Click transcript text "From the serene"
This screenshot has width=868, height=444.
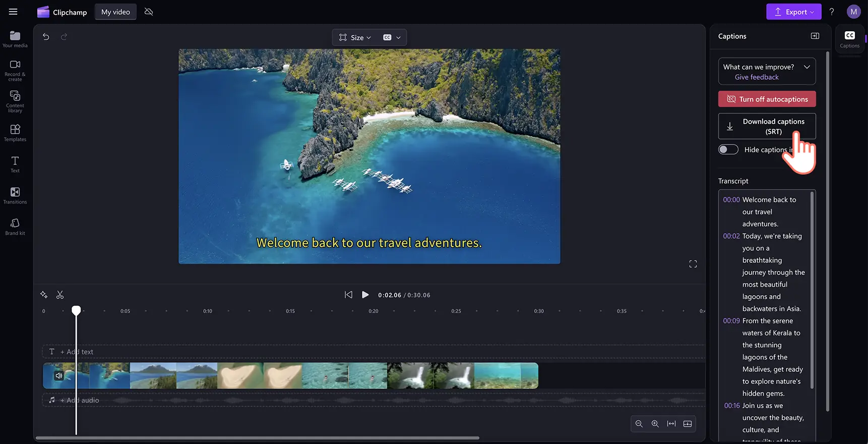pos(768,321)
